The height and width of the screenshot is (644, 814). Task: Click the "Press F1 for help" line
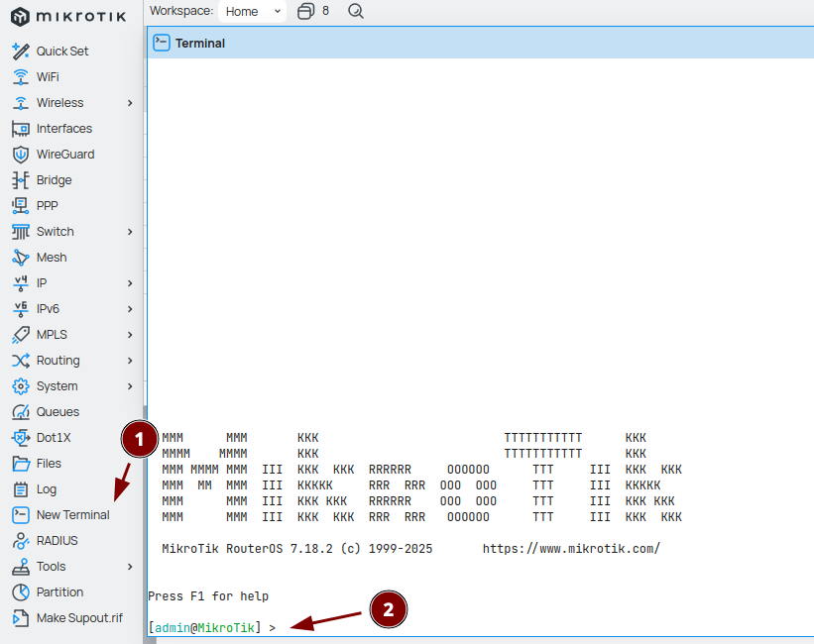coord(208,596)
